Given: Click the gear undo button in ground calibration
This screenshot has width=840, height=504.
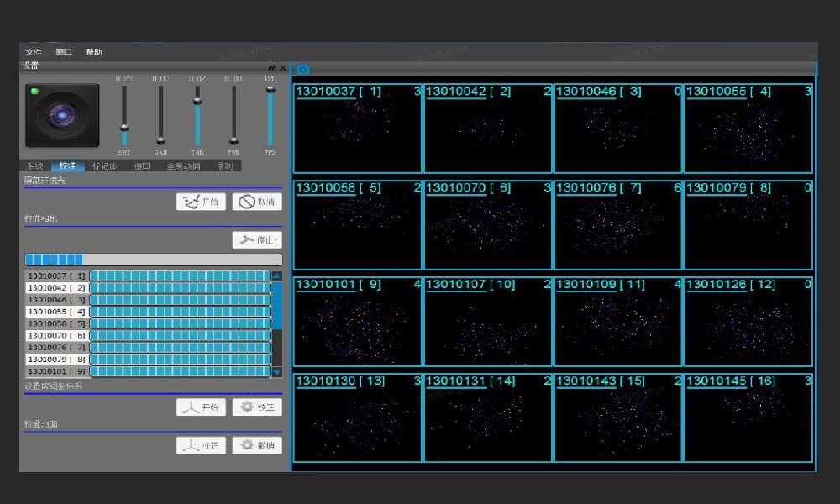Looking at the screenshot, I should coord(256,445).
